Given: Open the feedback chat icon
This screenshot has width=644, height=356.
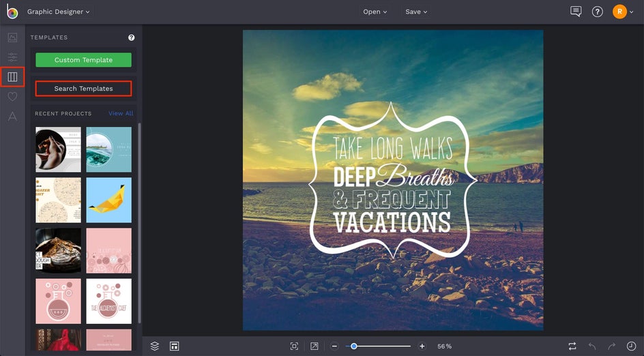Looking at the screenshot, I should [576, 12].
